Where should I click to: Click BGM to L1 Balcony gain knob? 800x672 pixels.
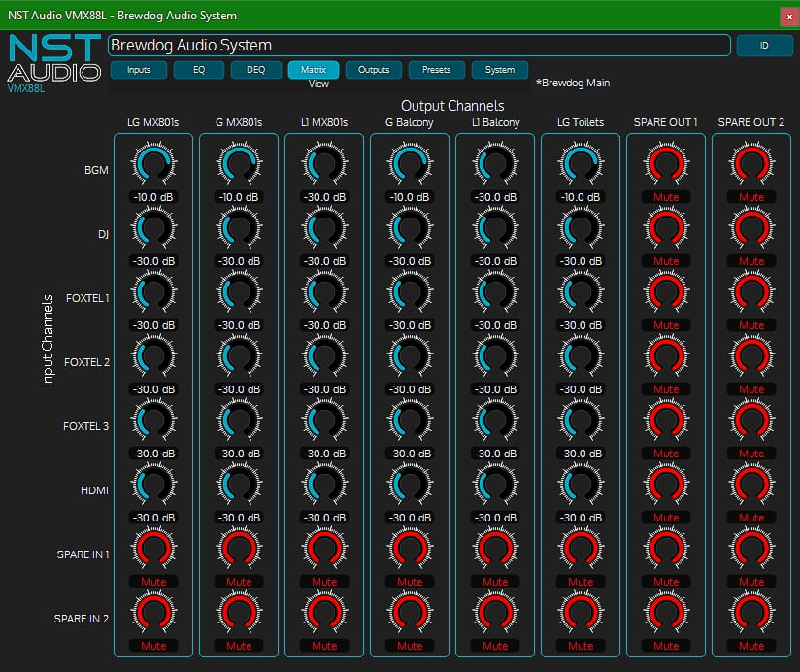pos(495,164)
